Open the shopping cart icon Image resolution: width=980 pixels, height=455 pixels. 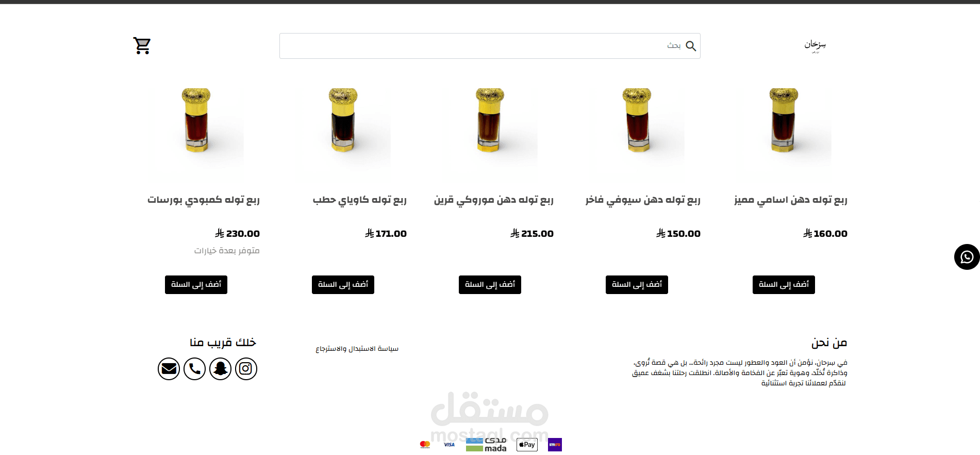pos(142,45)
